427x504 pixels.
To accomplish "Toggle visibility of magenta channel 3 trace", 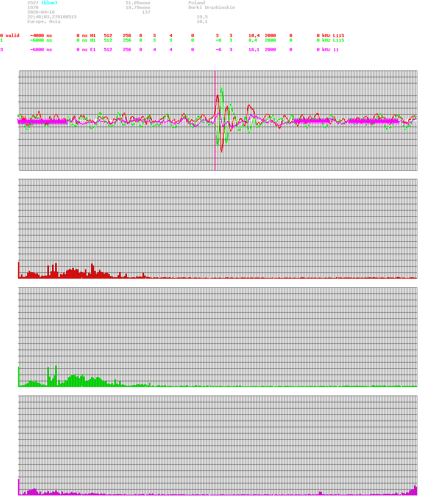I will coord(2,50).
